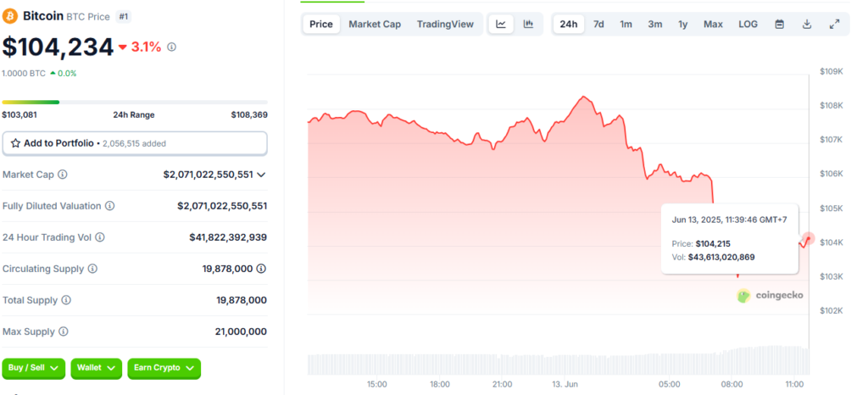Image resolution: width=868 pixels, height=395 pixels.
Task: Click the #1 rank badge
Action: (x=124, y=17)
